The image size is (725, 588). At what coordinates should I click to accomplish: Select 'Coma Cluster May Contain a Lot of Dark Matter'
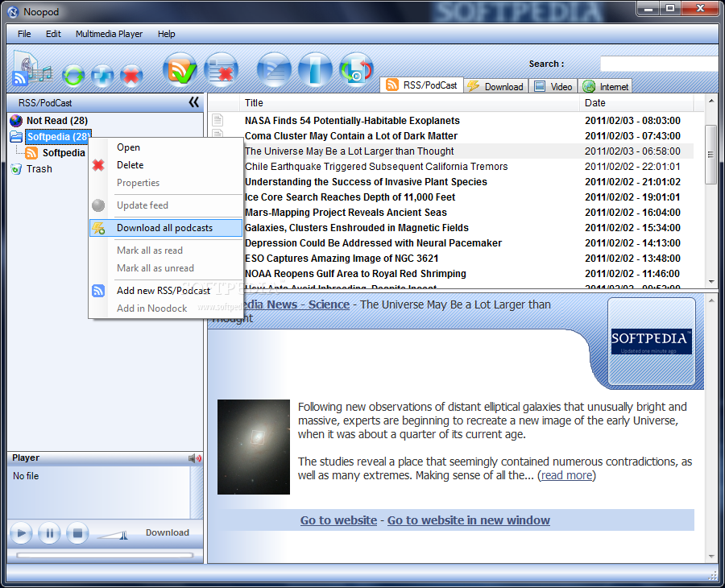pos(351,136)
